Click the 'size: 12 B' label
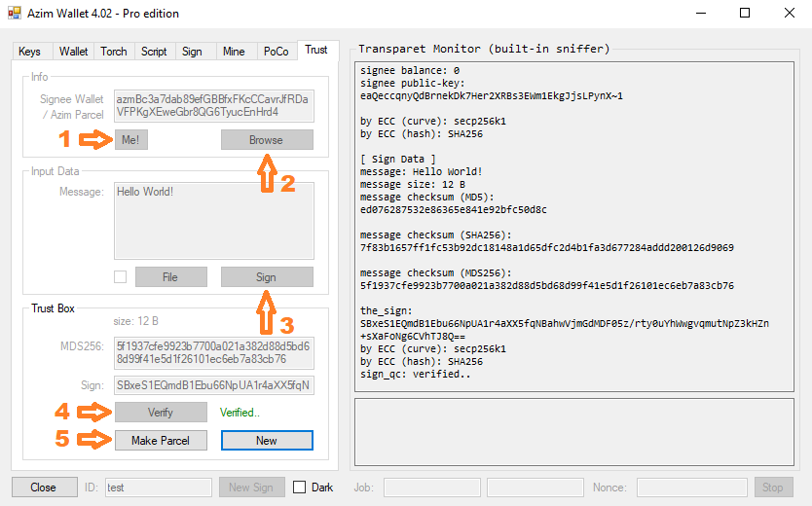Image resolution: width=812 pixels, height=506 pixels. 135,321
